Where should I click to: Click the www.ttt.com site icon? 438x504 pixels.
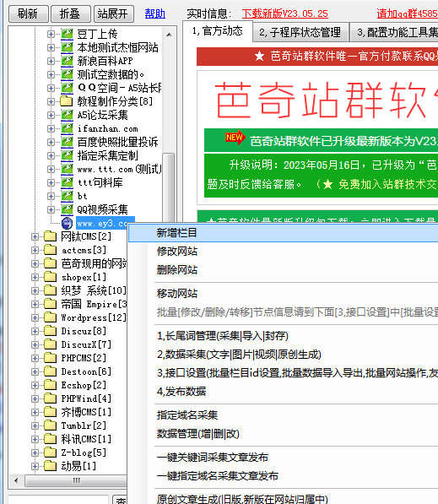point(67,169)
